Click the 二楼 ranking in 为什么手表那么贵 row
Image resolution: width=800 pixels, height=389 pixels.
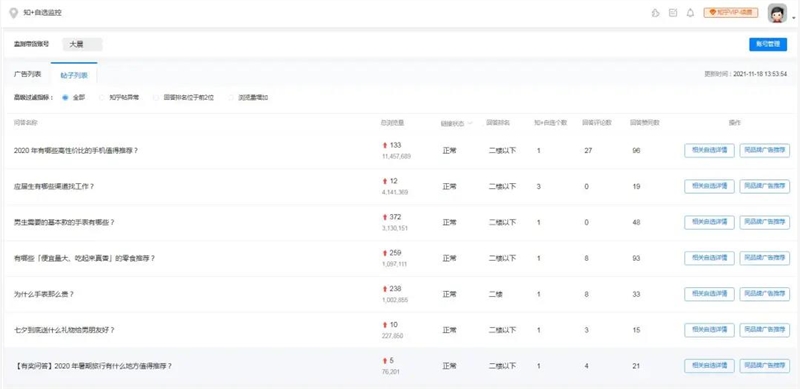(495, 295)
